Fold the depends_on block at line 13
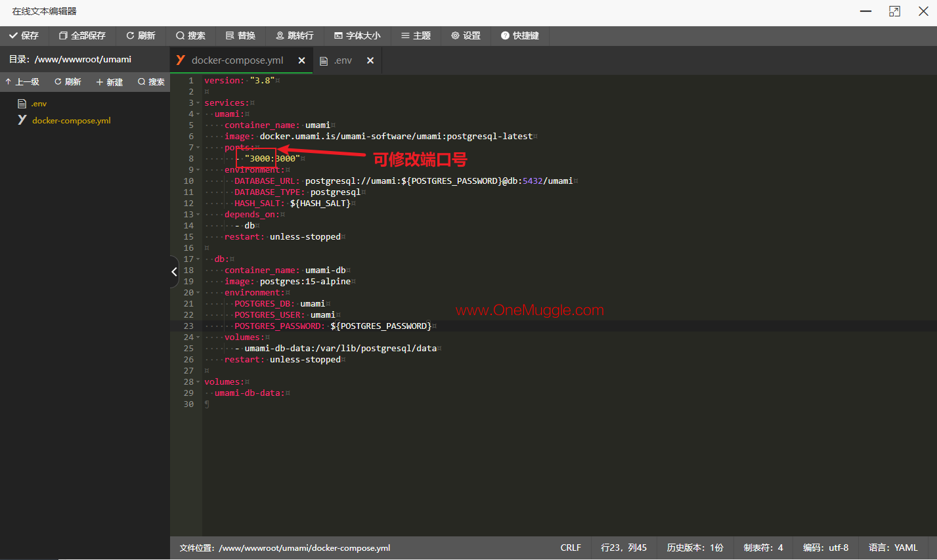Viewport: 937px width, 560px height. (x=198, y=215)
